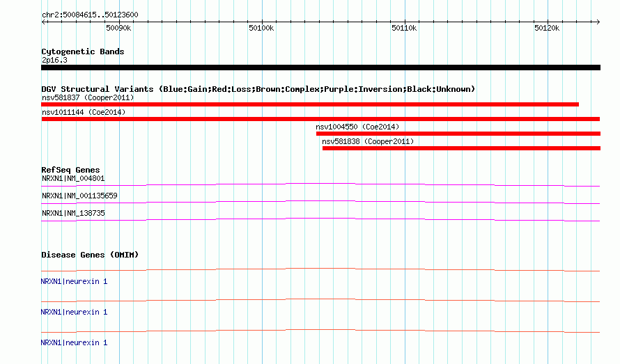Screen dimensions: 620x364
Task: Click the 2p16.3 band label
Action: tap(54, 60)
